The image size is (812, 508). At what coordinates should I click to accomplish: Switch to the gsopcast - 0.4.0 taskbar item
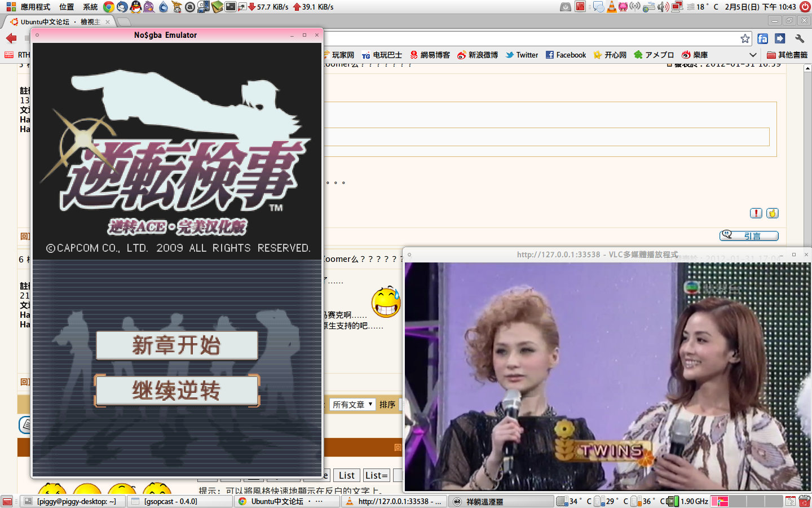tap(179, 501)
